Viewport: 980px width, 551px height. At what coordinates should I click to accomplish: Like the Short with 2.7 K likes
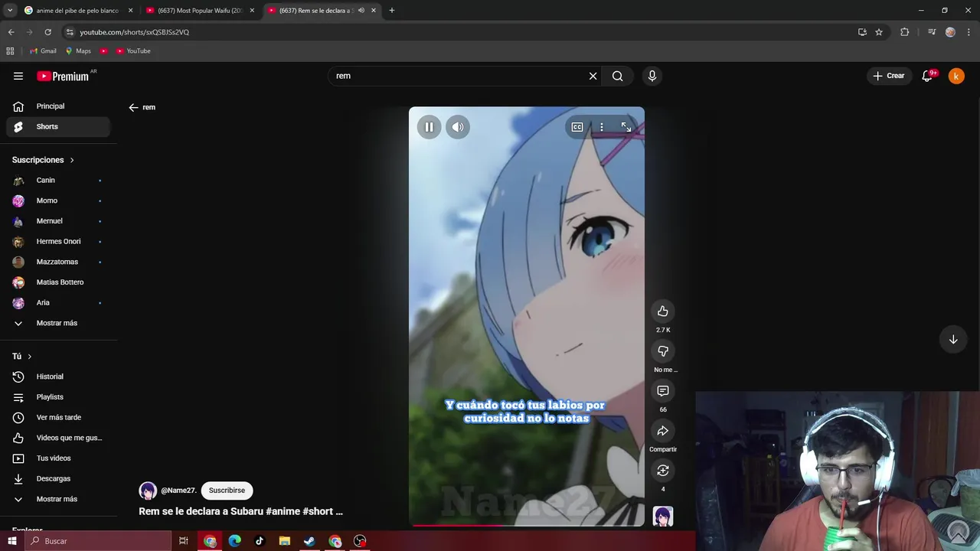(663, 311)
